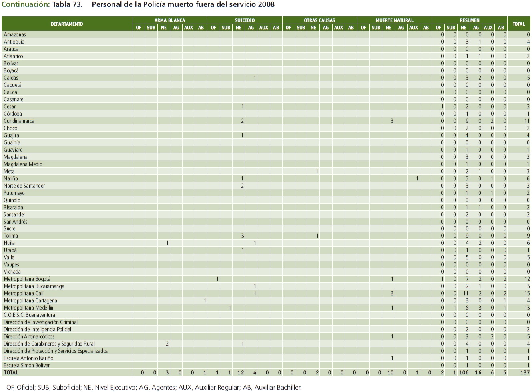532x392 pixels.
Task: Select the OTRAS CAUSAS group header
Action: (319, 20)
